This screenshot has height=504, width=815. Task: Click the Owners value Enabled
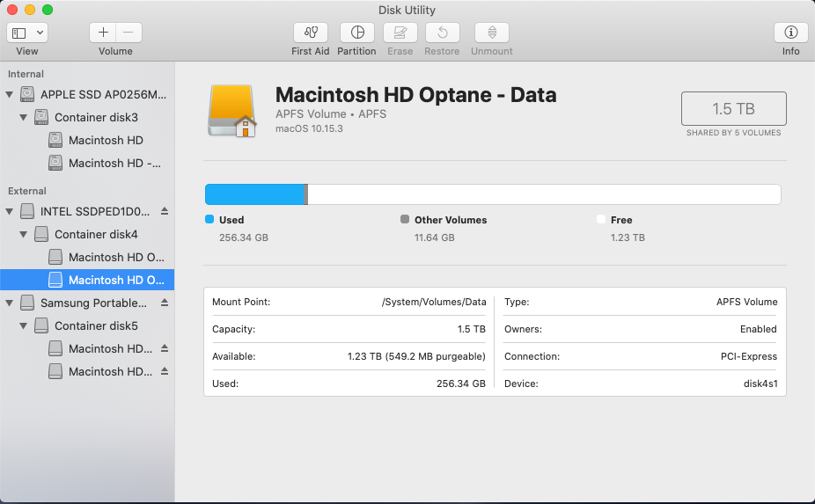(x=759, y=329)
